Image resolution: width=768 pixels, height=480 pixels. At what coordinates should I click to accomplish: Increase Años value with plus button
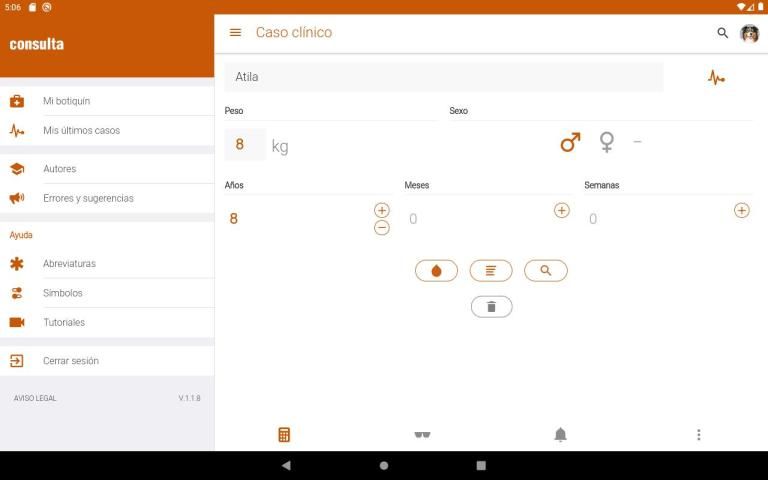click(x=382, y=210)
